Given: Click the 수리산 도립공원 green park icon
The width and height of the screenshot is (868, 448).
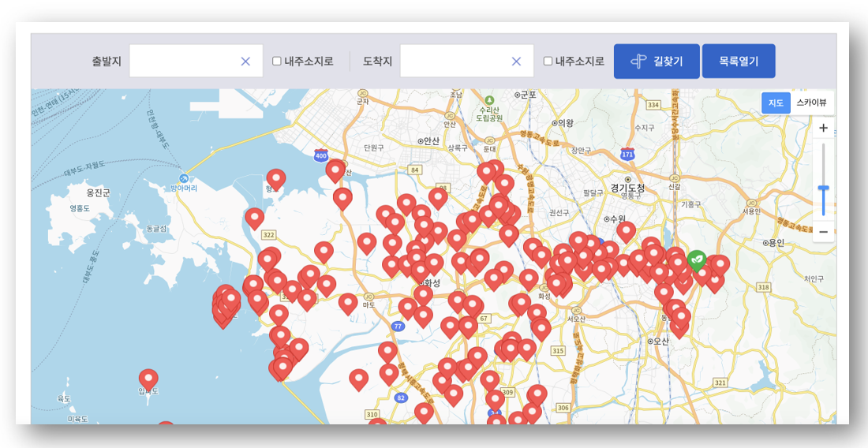Looking at the screenshot, I should click(x=488, y=100).
